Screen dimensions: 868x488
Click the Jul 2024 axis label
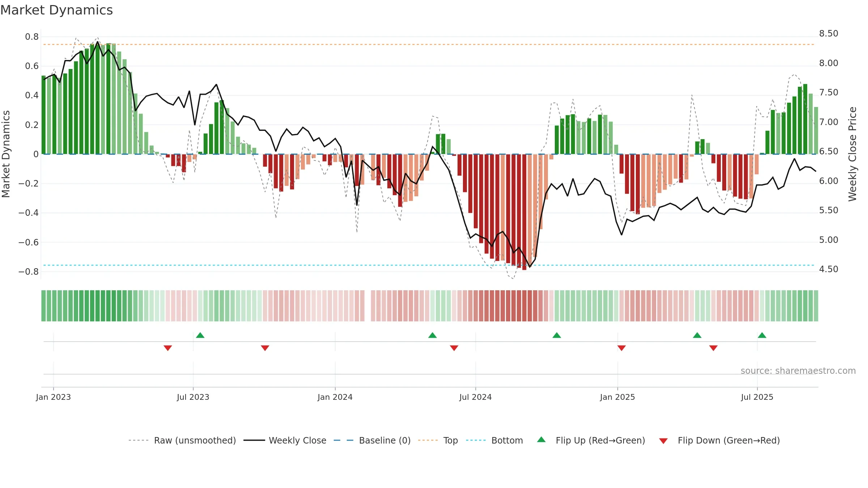pos(476,397)
